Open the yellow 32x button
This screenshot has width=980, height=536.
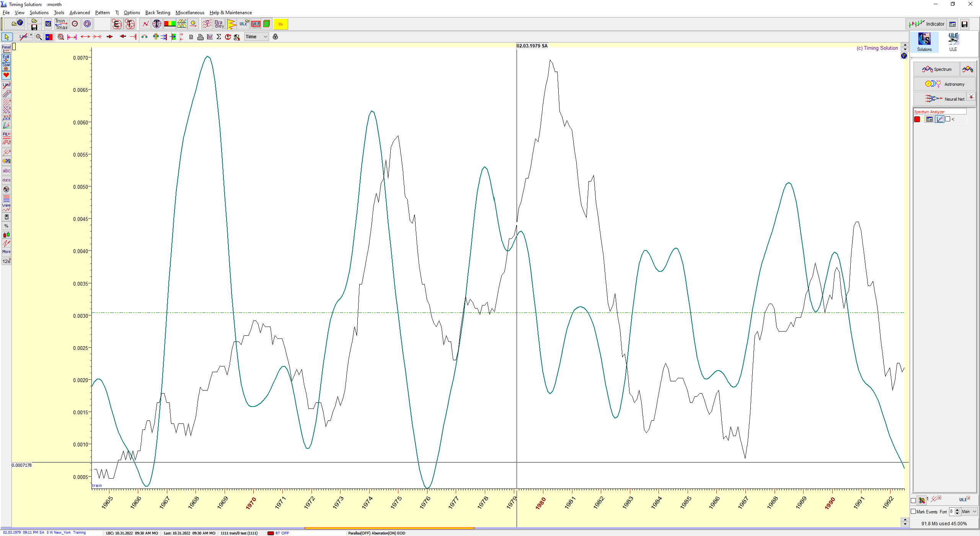click(x=280, y=24)
